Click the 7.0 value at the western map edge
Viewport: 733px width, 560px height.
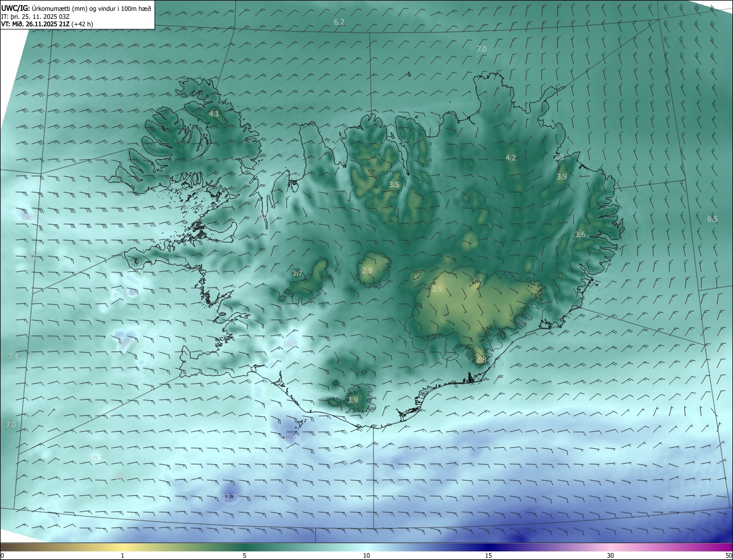coord(11,425)
